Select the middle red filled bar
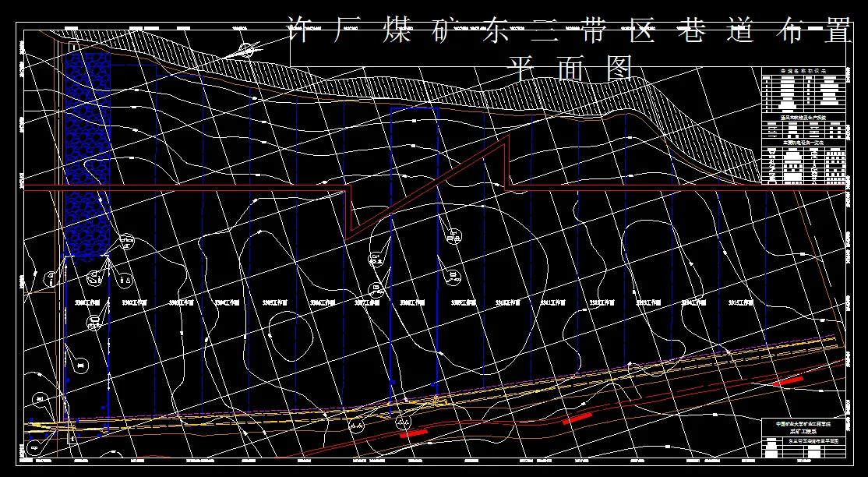The image size is (868, 477). click(577, 418)
